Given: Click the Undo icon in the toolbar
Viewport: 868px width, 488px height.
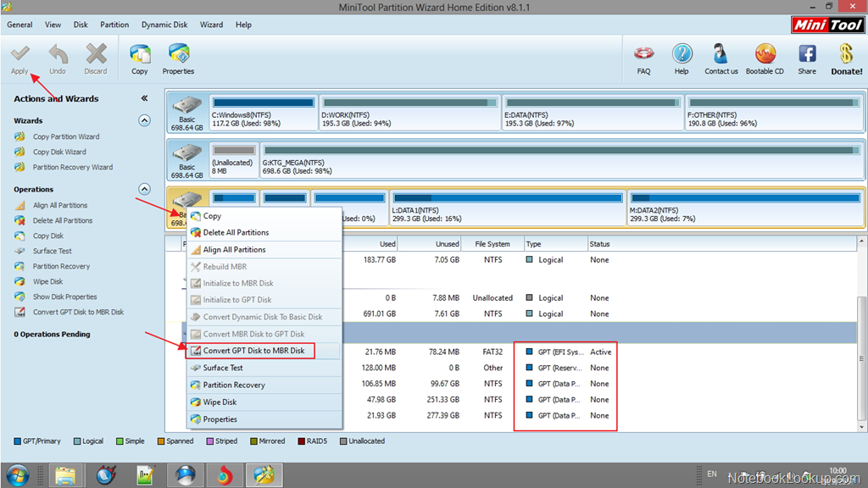Looking at the screenshot, I should click(57, 58).
